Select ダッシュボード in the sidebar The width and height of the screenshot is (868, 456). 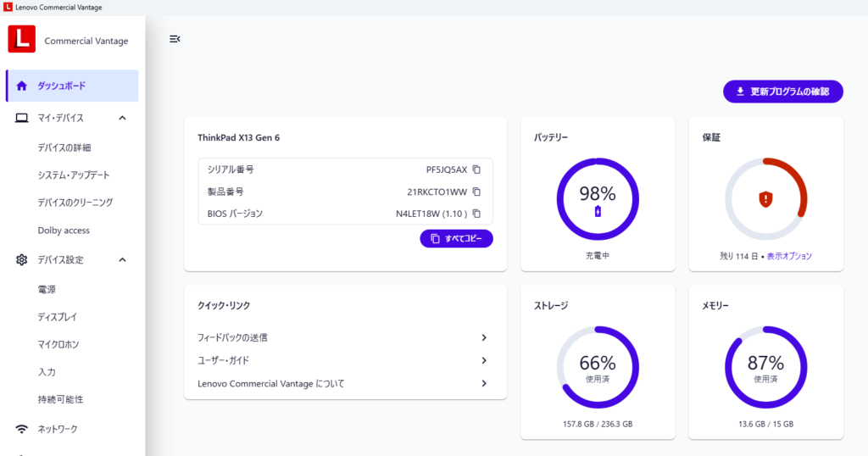coord(72,86)
